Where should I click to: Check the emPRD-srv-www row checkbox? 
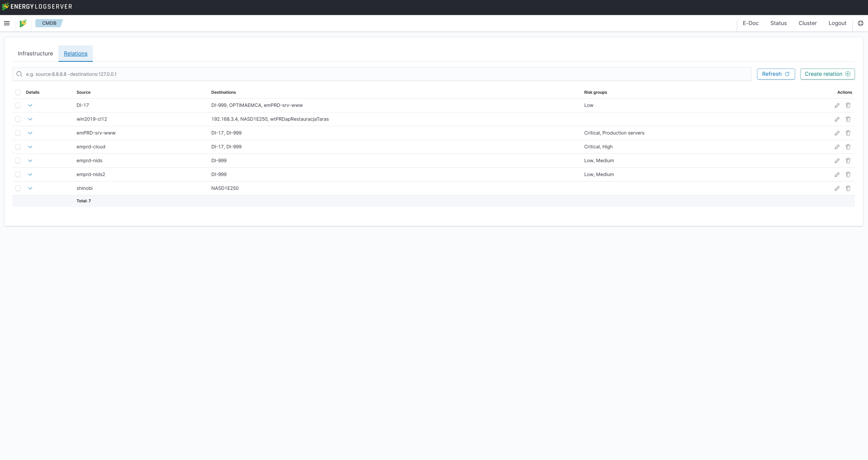click(18, 133)
